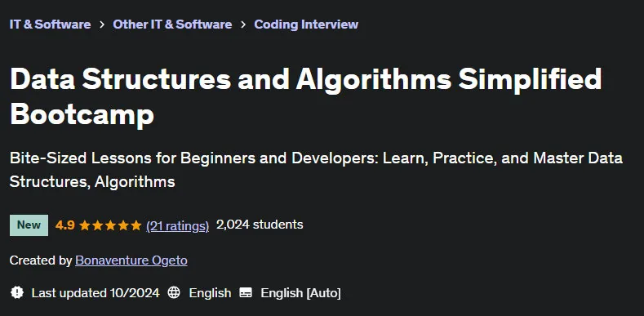This screenshot has height=316, width=644.
Task: Click the closed captions icon
Action: coord(246,292)
